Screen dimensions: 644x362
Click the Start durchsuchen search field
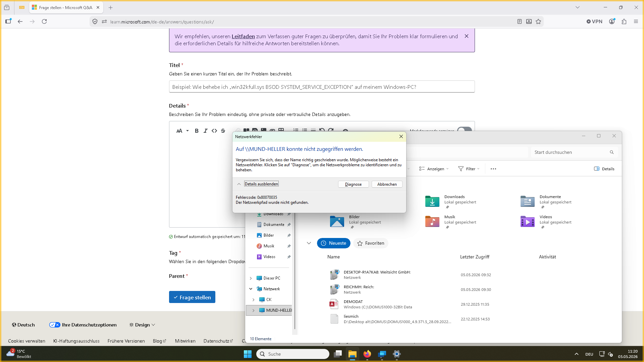tap(574, 152)
